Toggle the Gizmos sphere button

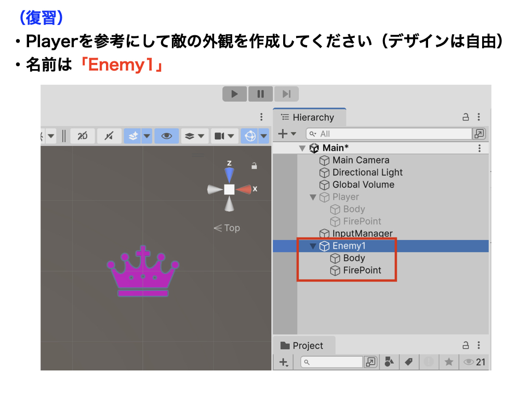click(x=250, y=136)
